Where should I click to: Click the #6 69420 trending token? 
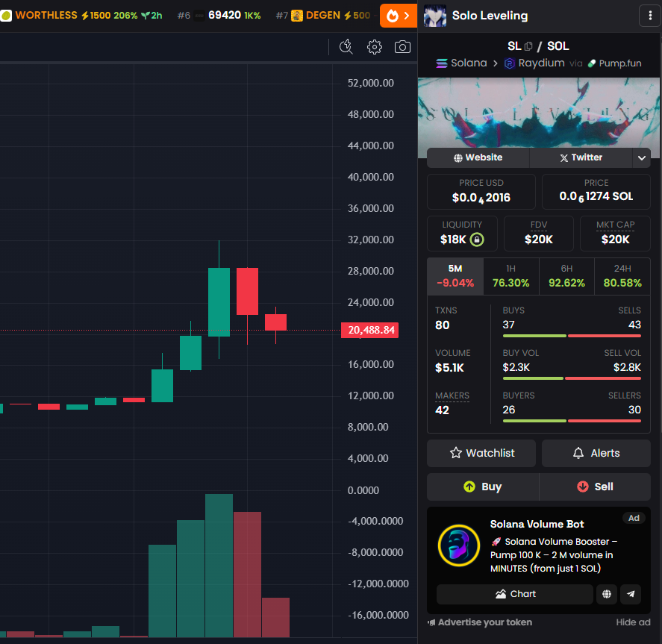click(219, 16)
